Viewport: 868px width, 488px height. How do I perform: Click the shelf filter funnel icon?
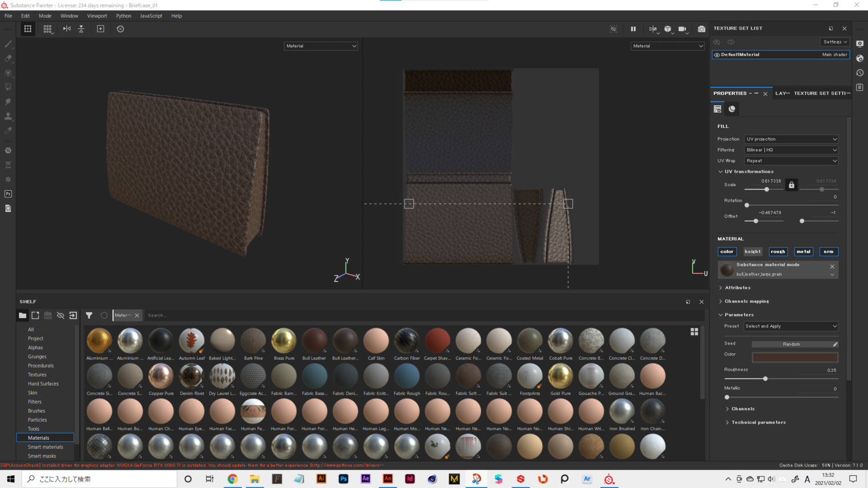click(89, 315)
